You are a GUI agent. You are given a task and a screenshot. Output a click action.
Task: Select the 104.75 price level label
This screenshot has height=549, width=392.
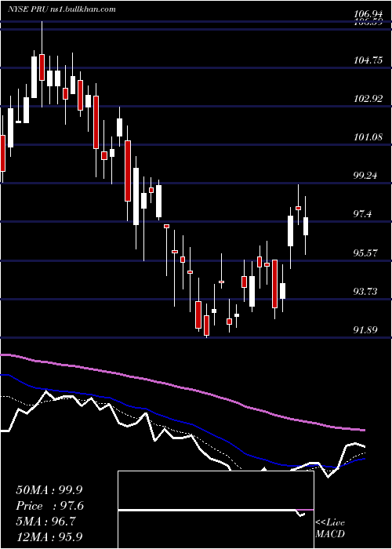point(368,60)
